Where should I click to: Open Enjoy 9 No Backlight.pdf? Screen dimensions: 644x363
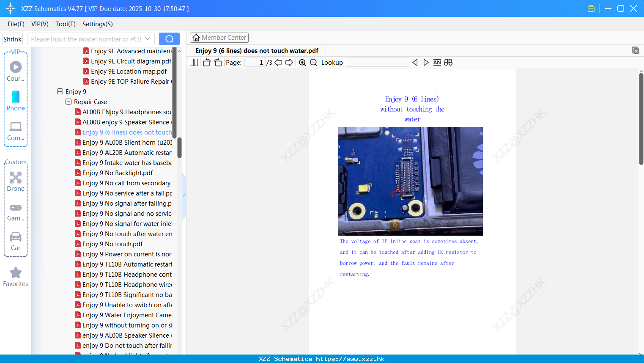click(114, 173)
